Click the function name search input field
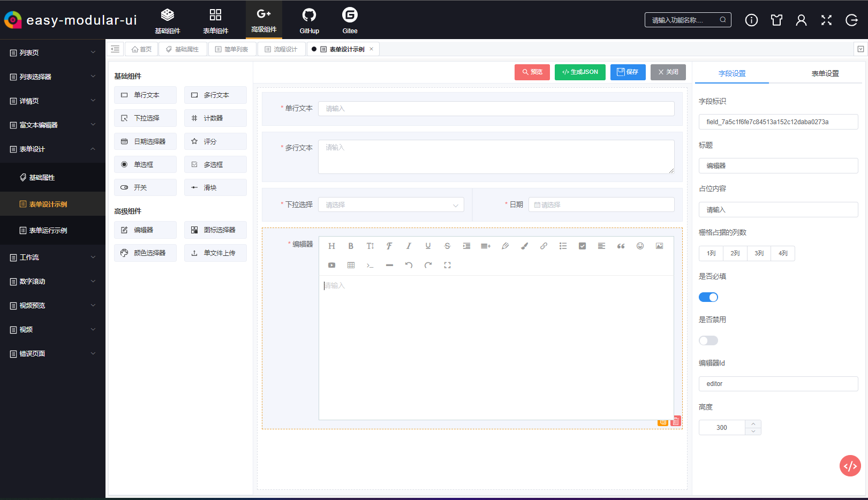This screenshot has width=868, height=500. coord(683,19)
